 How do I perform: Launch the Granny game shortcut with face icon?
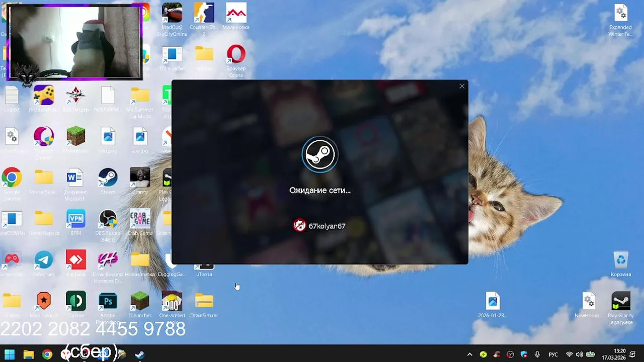click(x=140, y=181)
